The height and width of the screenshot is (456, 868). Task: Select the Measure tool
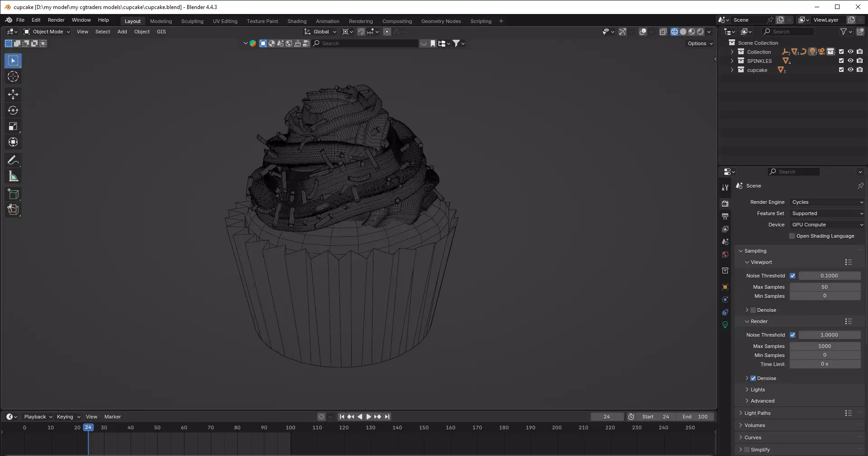pyautogui.click(x=13, y=176)
